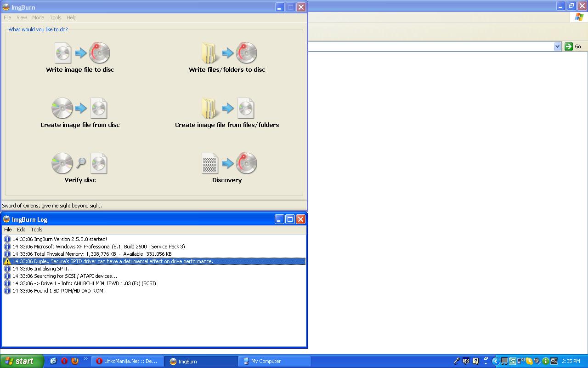Click the yellow warning icon in log
This screenshot has height=368, width=588.
tap(7, 261)
